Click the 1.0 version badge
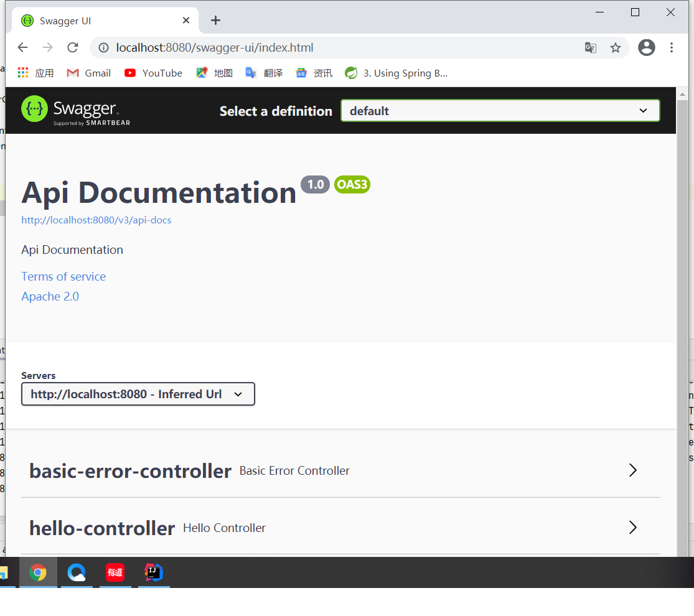 [x=315, y=184]
